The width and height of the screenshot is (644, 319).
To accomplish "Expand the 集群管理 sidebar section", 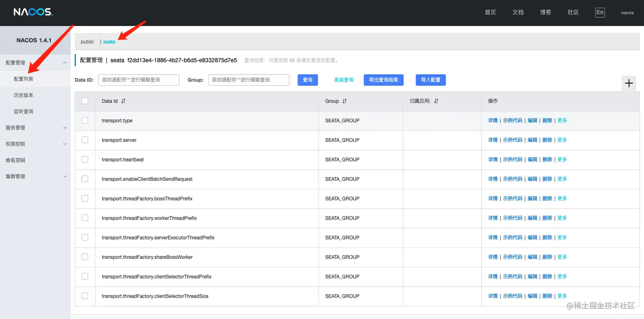I will tap(65, 176).
